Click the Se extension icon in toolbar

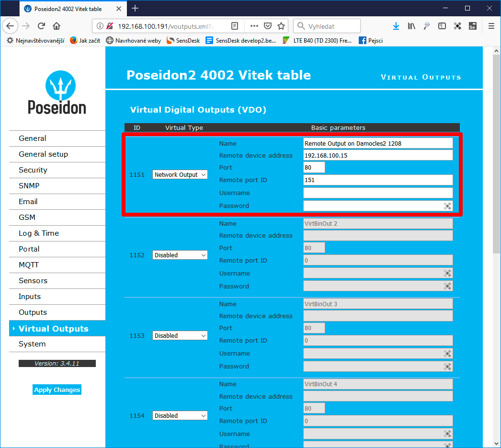coord(473,26)
